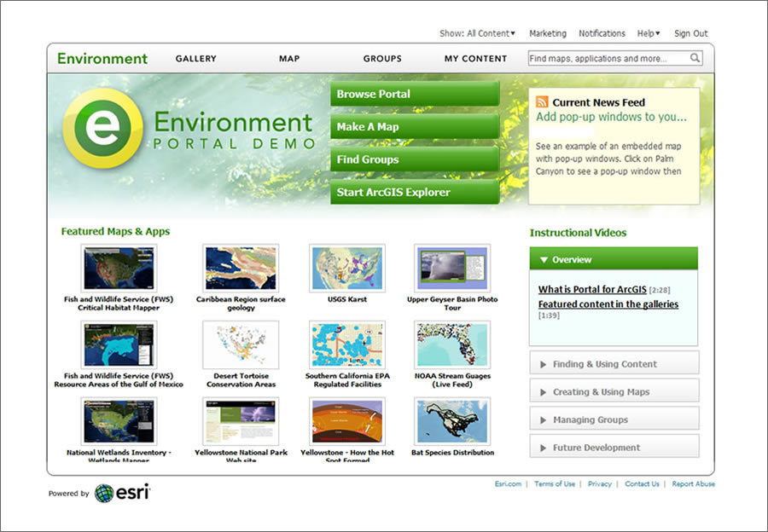Viewport: 768px width, 532px height.
Task: Click 'USGS Karst' caption text
Action: point(347,299)
